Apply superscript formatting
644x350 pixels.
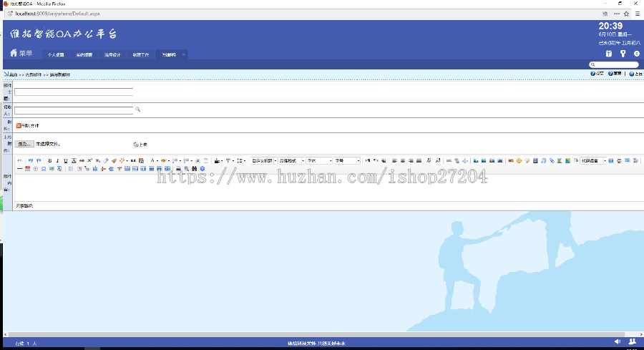(89, 160)
